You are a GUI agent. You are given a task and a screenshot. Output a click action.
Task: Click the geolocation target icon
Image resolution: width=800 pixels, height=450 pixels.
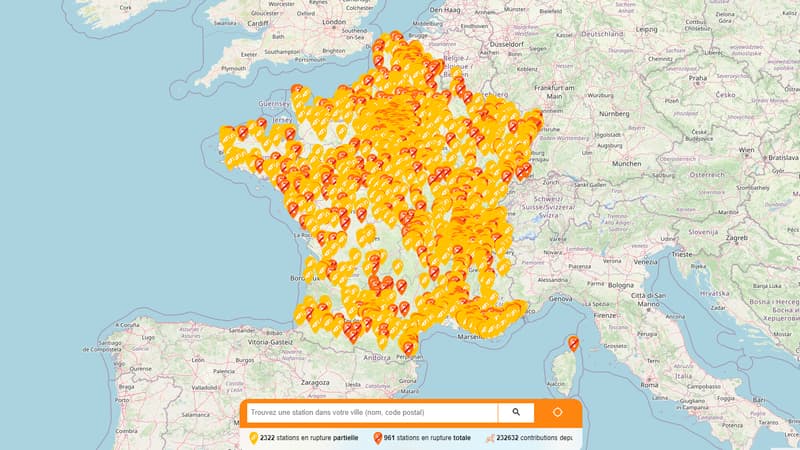558,412
